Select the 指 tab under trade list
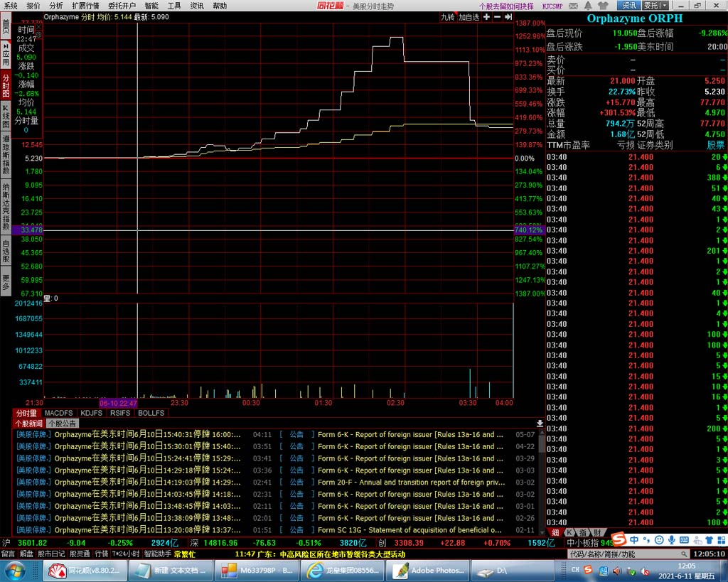This screenshot has height=582, width=728. tap(583, 532)
